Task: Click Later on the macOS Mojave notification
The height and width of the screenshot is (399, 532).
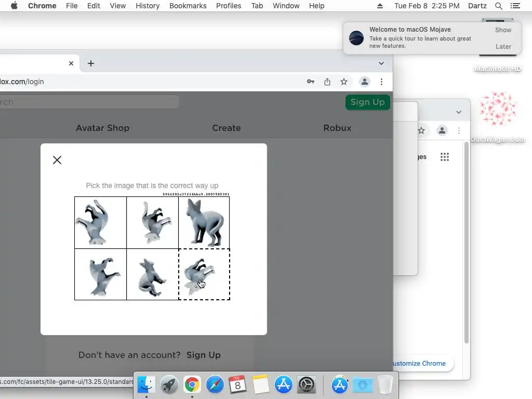Action: pos(503,46)
